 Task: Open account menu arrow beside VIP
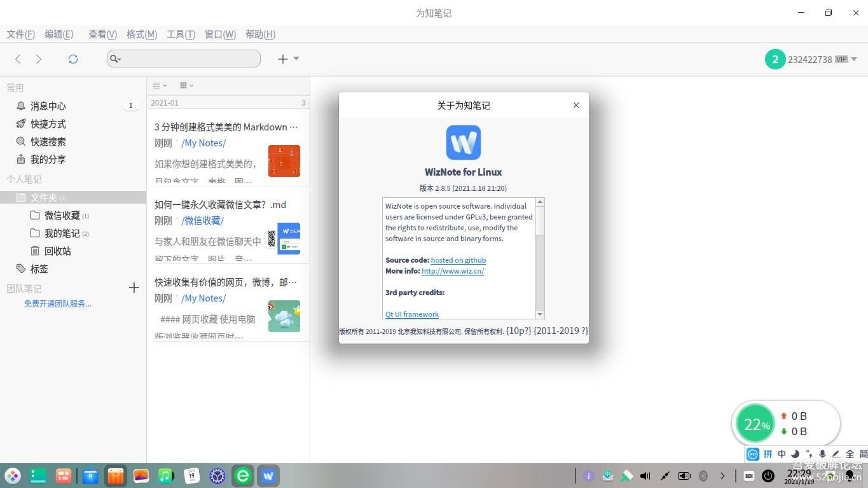tap(854, 59)
